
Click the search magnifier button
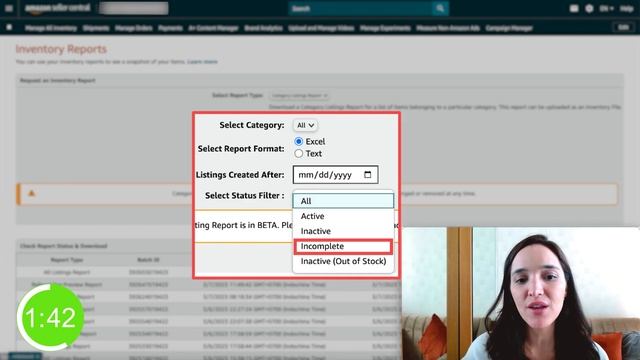pyautogui.click(x=440, y=9)
